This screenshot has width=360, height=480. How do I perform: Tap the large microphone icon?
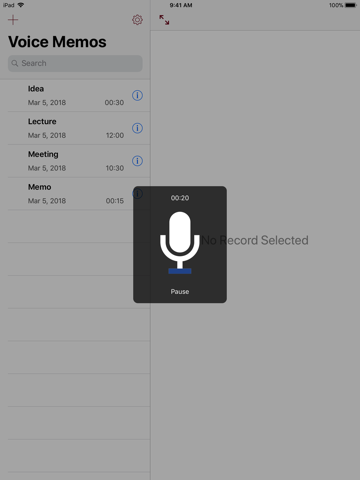[180, 243]
